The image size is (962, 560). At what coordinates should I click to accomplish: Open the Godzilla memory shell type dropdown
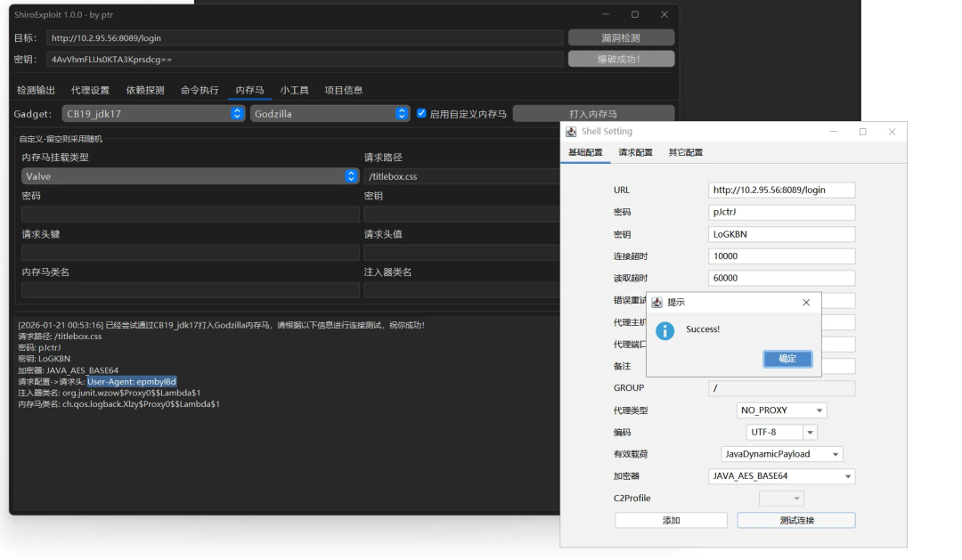pos(330,113)
